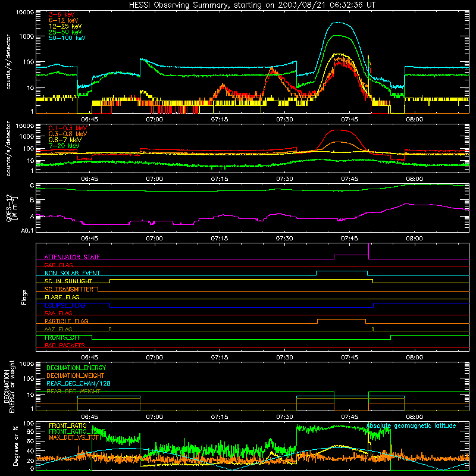The width and height of the screenshot is (476, 476).
Task: Select the orange 6-12 keV legend label
Action: (x=64, y=20)
